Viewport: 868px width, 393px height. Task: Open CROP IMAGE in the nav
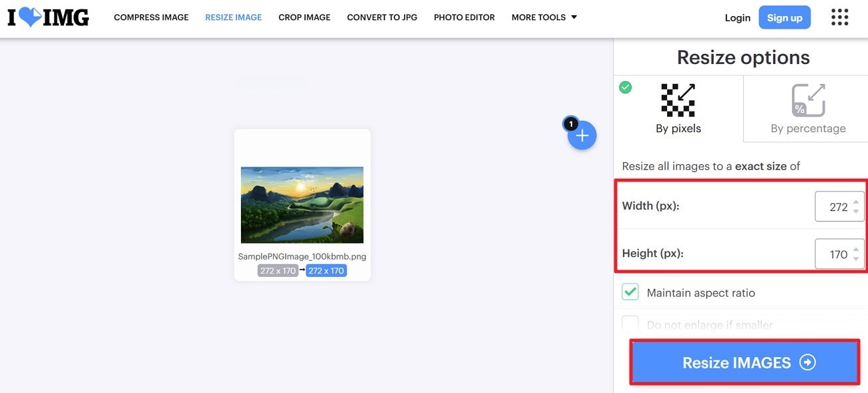[304, 17]
